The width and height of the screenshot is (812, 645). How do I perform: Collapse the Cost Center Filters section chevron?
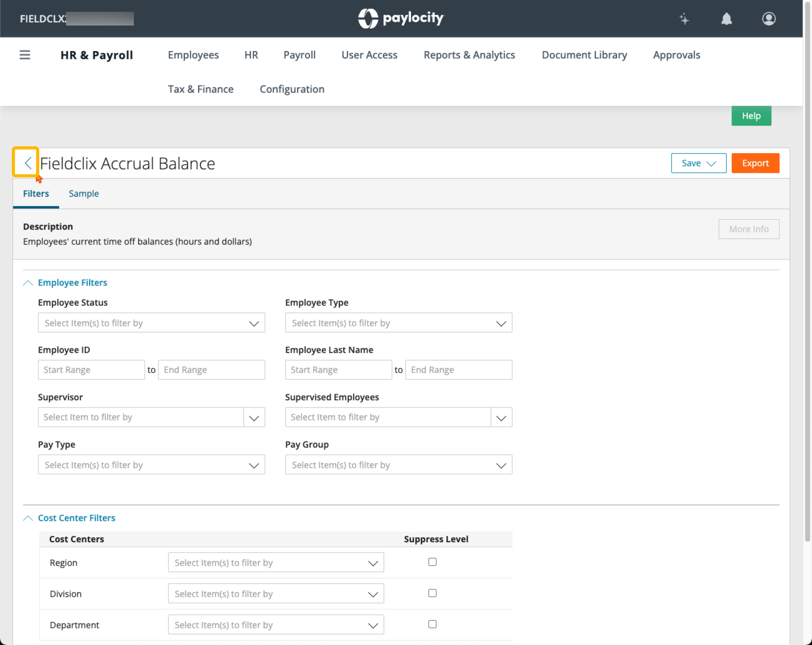pyautogui.click(x=28, y=518)
